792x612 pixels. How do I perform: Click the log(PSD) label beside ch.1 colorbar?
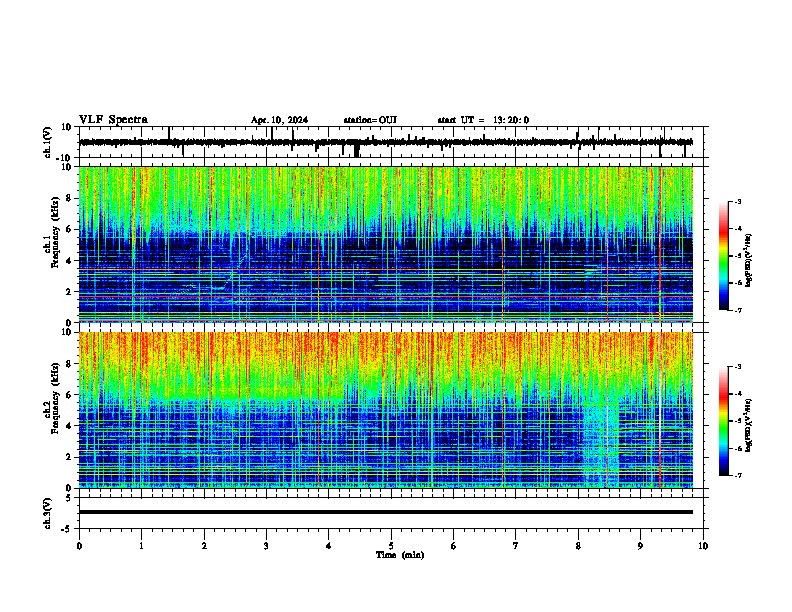[x=748, y=261]
